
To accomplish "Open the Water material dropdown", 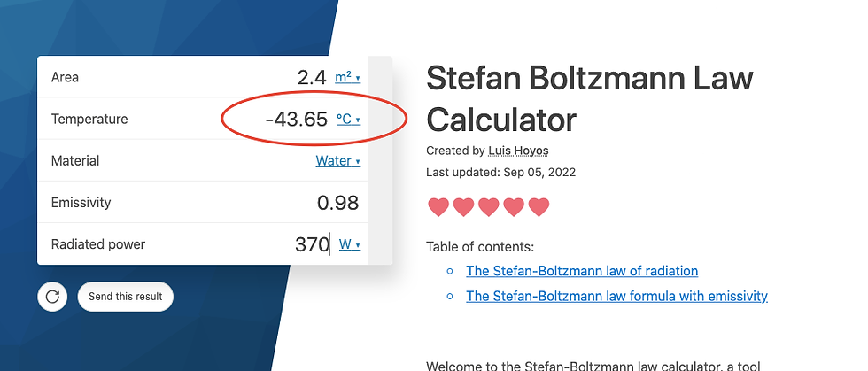I will 338,161.
